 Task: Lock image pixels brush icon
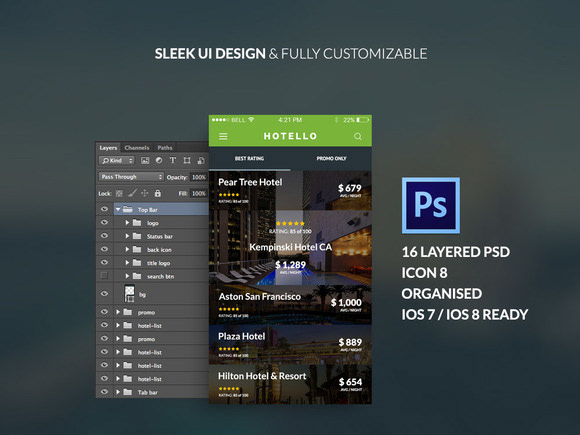tap(132, 193)
